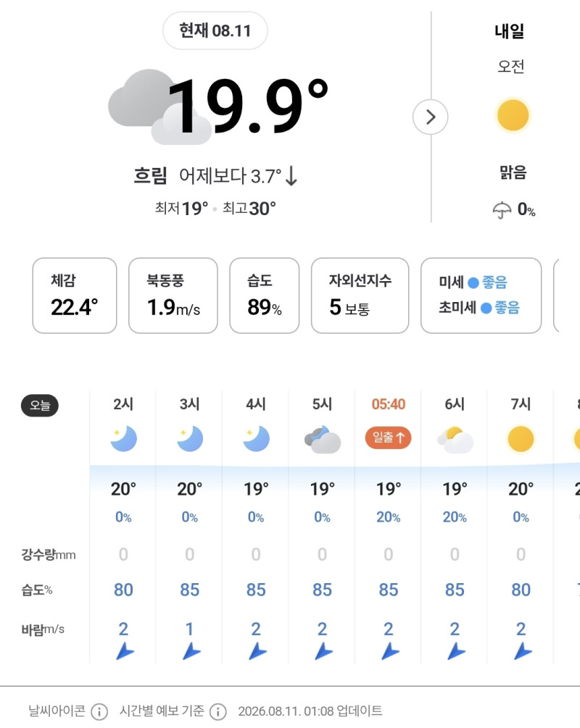The height and width of the screenshot is (728, 580).
Task: Click the cloudy night icon at 5시
Action: click(322, 439)
